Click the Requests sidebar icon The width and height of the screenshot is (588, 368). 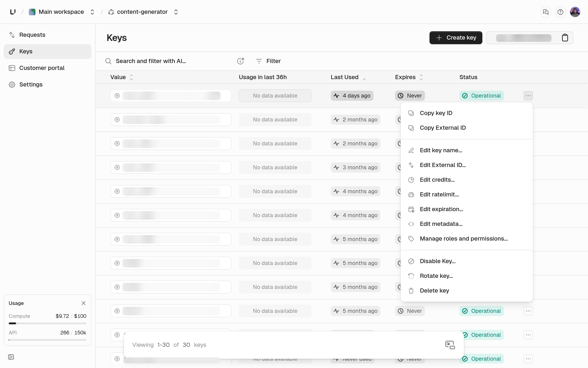(x=12, y=35)
